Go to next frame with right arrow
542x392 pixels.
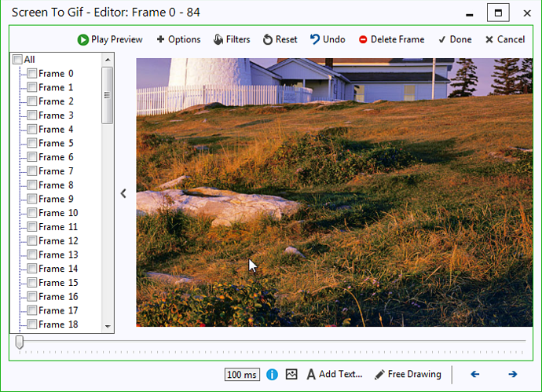513,374
